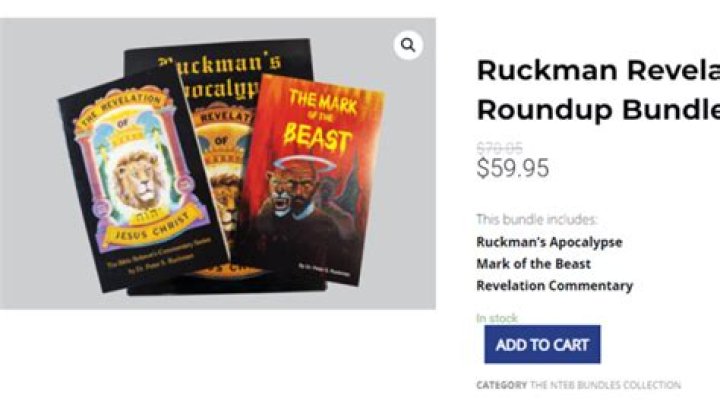Click the lion illustration on left cover
Screen dimensions: 720x404
139,180
